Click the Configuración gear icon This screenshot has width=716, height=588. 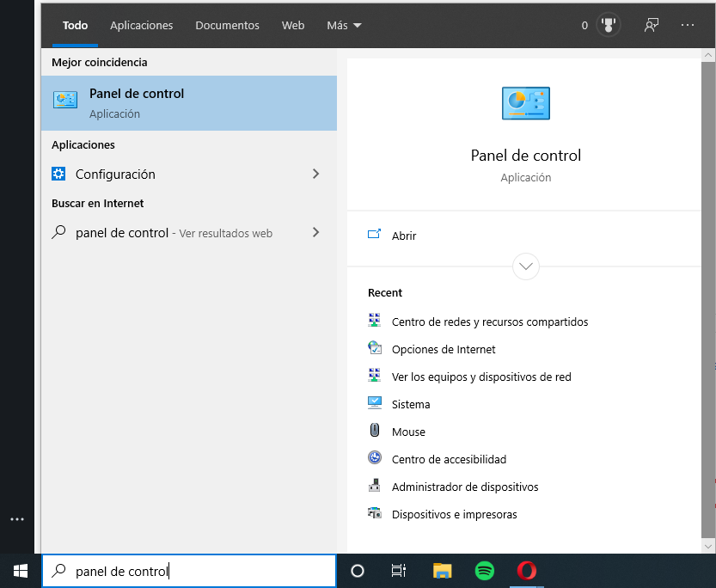pyautogui.click(x=58, y=174)
